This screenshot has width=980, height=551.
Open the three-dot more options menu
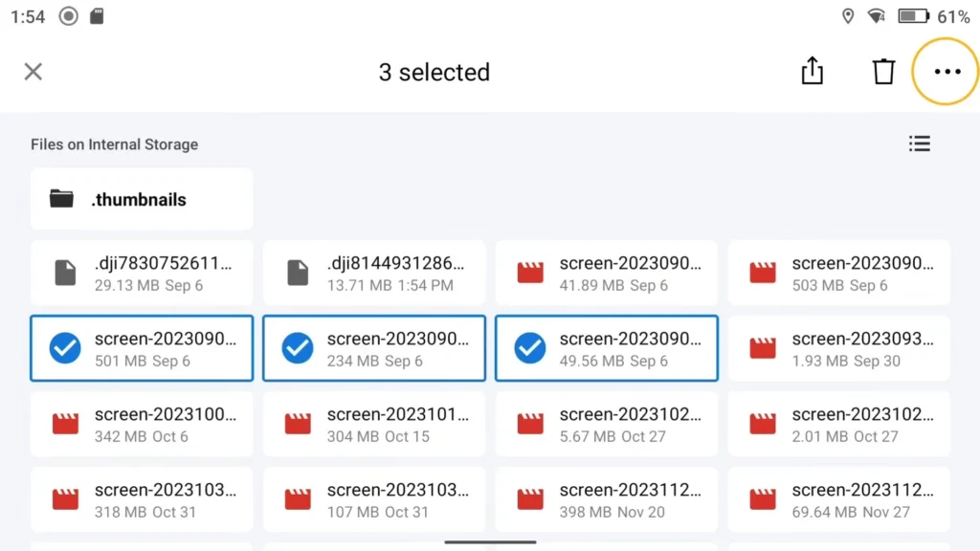point(947,71)
